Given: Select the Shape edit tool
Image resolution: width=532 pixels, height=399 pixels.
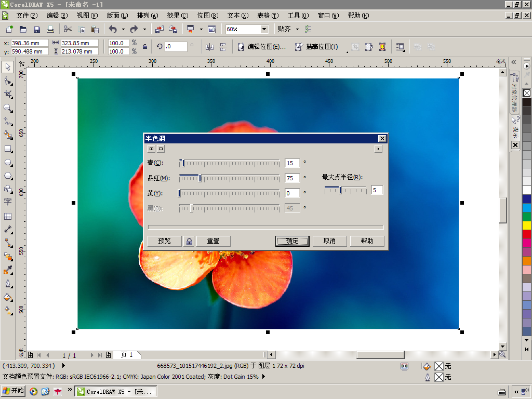Looking at the screenshot, I should 8,81.
